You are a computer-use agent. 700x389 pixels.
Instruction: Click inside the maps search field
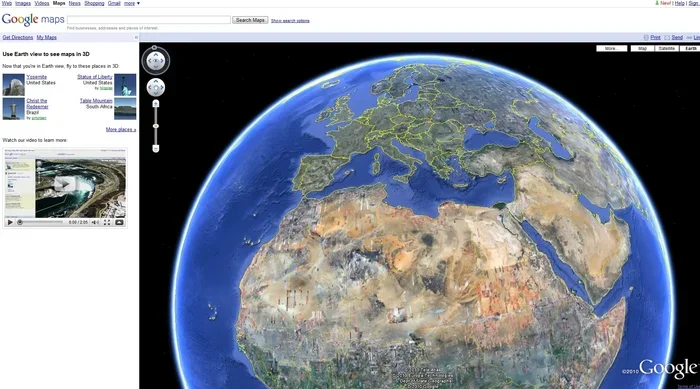pyautogui.click(x=149, y=20)
